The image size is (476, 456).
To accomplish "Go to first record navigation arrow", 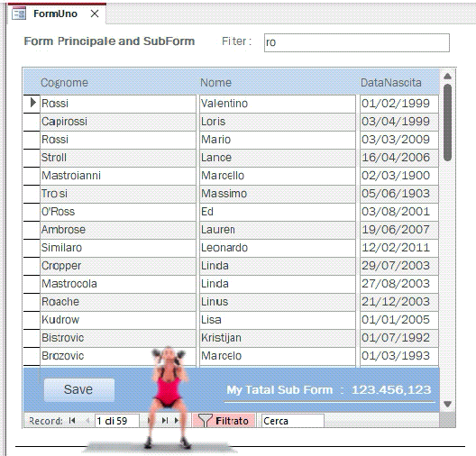I will [x=72, y=421].
